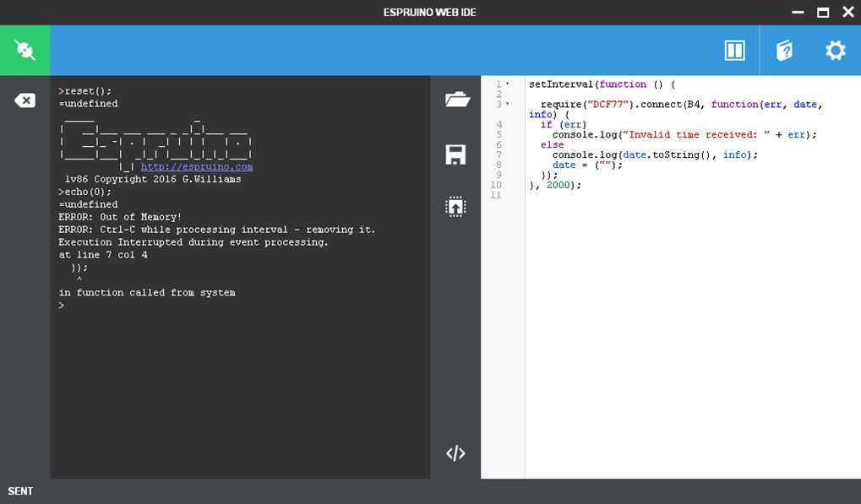Screen dimensions: 861x504
Task: Toggle the split view layout icon
Action: pos(734,51)
